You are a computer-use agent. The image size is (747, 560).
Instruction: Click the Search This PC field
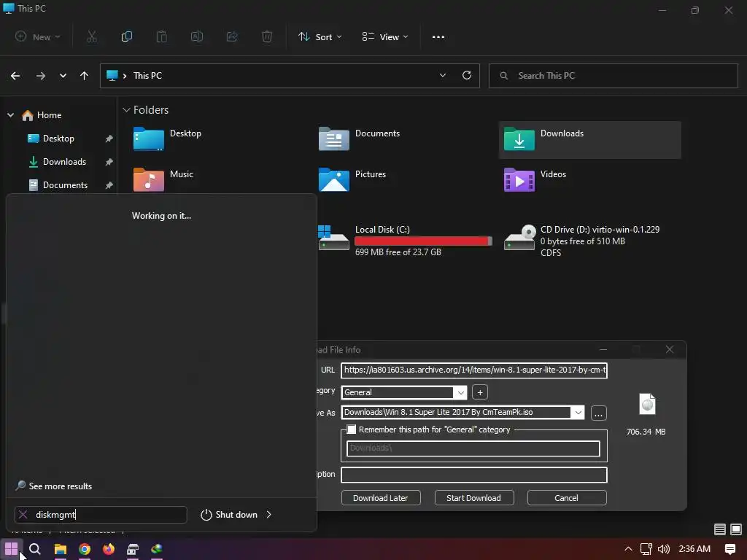tap(613, 76)
